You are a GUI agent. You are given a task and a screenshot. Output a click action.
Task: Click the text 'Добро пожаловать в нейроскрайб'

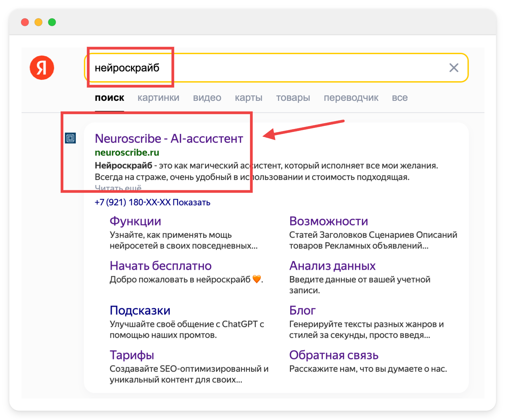click(x=180, y=280)
